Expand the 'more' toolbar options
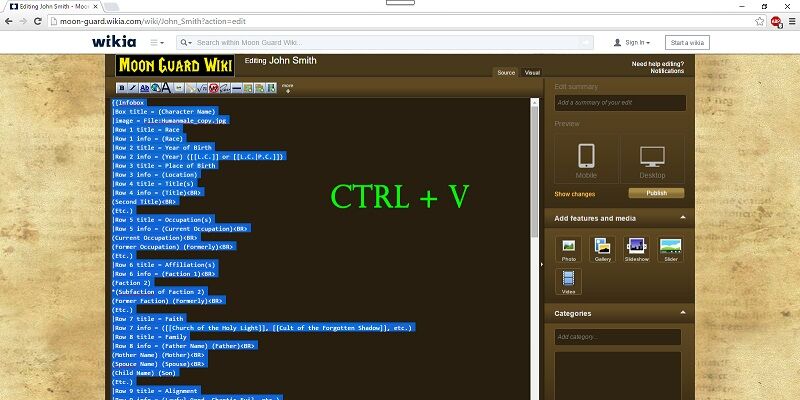Viewport: 800px width, 400px height. tap(288, 88)
